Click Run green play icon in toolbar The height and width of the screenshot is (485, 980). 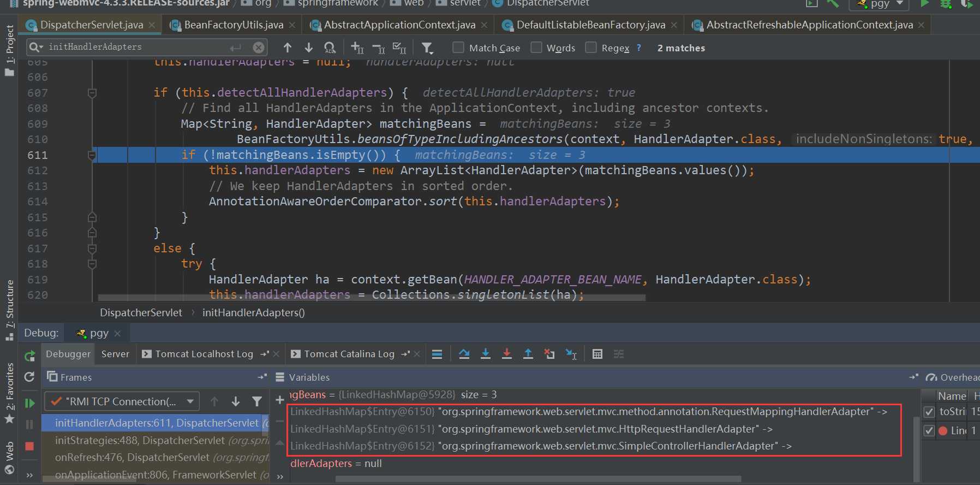[924, 3]
